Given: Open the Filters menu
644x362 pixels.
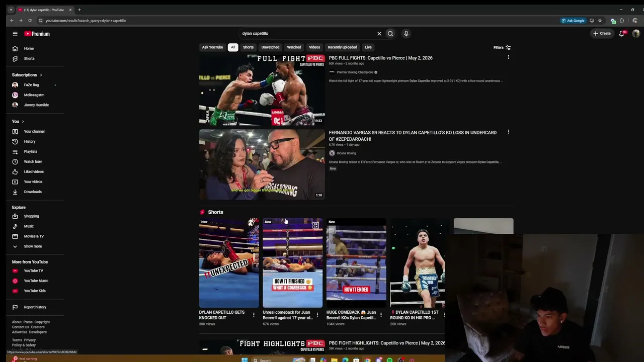Looking at the screenshot, I should point(502,47).
